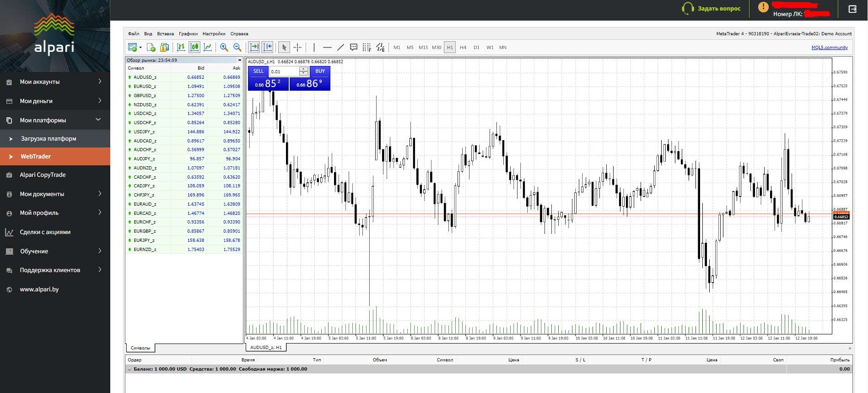Open the MQL5.community link

[x=830, y=48]
